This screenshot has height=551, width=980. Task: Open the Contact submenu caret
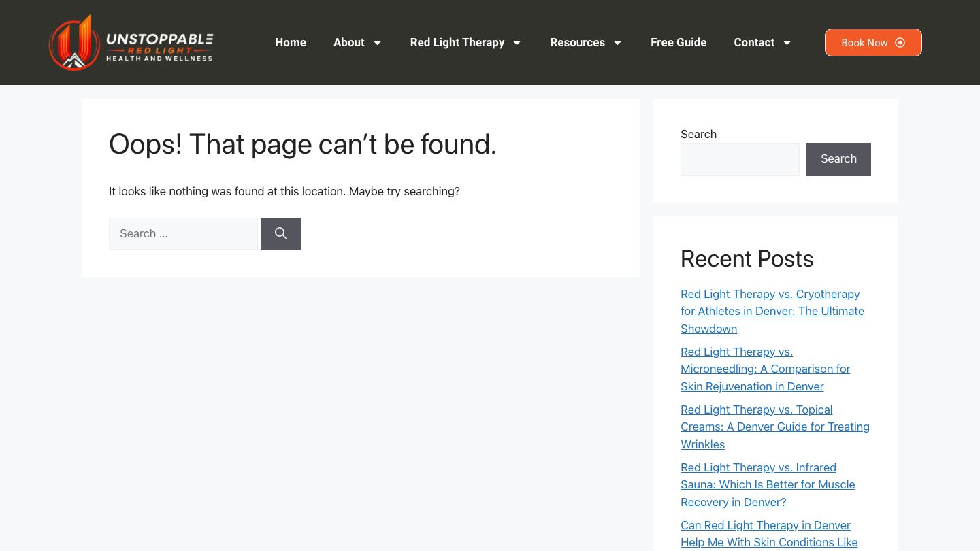(787, 43)
